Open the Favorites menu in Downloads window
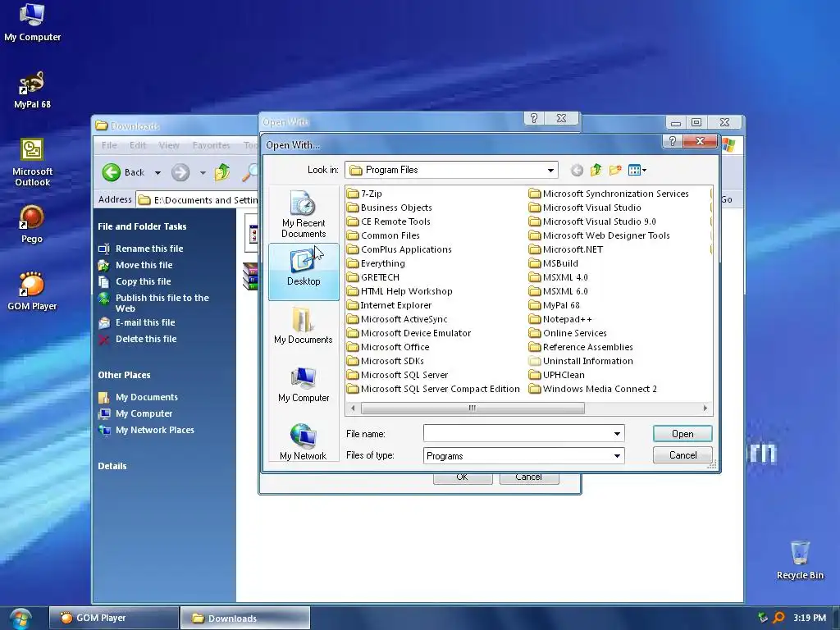 click(x=211, y=145)
